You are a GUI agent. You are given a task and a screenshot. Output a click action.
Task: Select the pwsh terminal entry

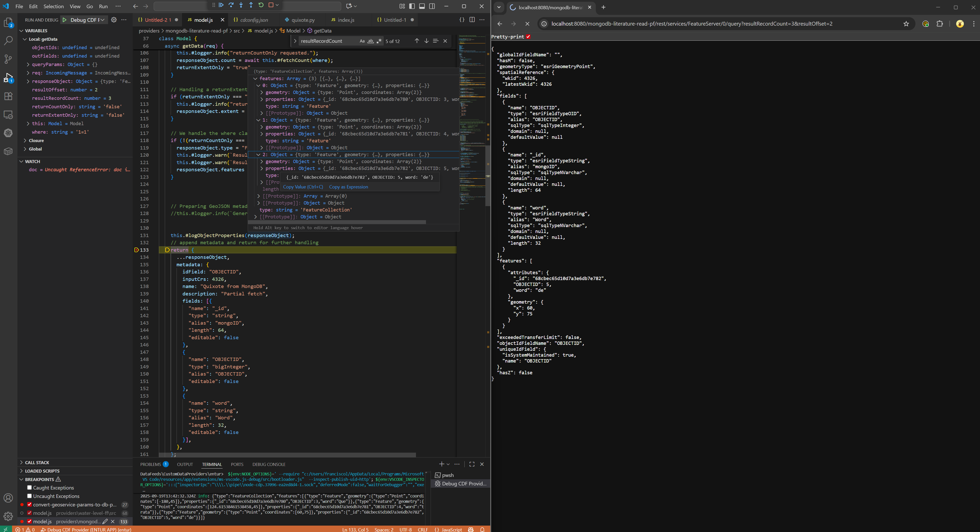coord(460,475)
